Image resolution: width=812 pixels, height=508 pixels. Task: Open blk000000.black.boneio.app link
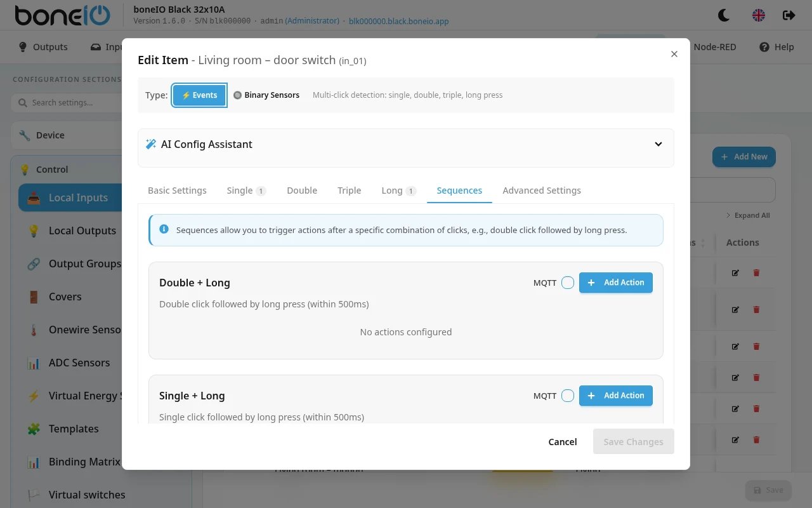pos(398,21)
